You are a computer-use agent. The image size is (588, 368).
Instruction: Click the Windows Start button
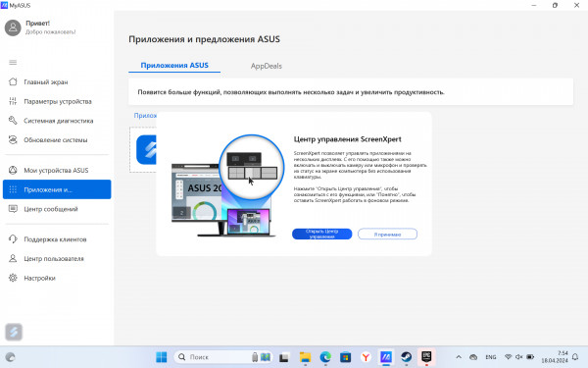pyautogui.click(x=162, y=357)
